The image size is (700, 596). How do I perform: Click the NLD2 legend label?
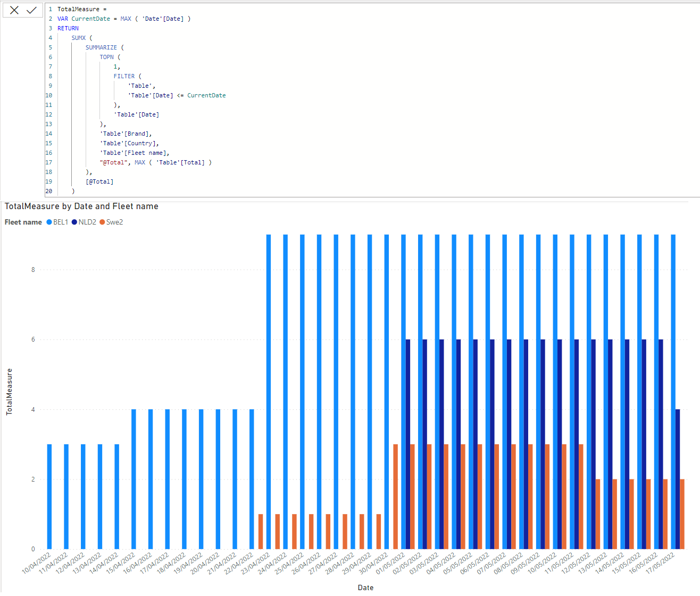(x=87, y=222)
